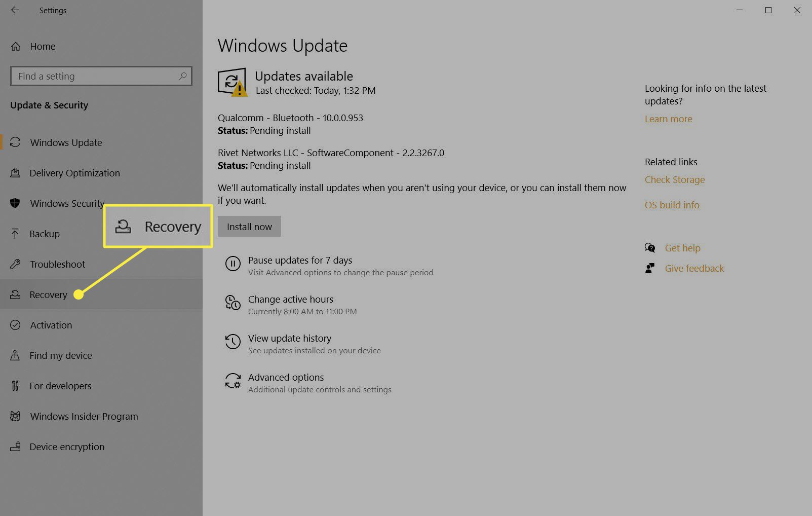The image size is (812, 516).
Task: Minimize the Settings window
Action: 740,10
